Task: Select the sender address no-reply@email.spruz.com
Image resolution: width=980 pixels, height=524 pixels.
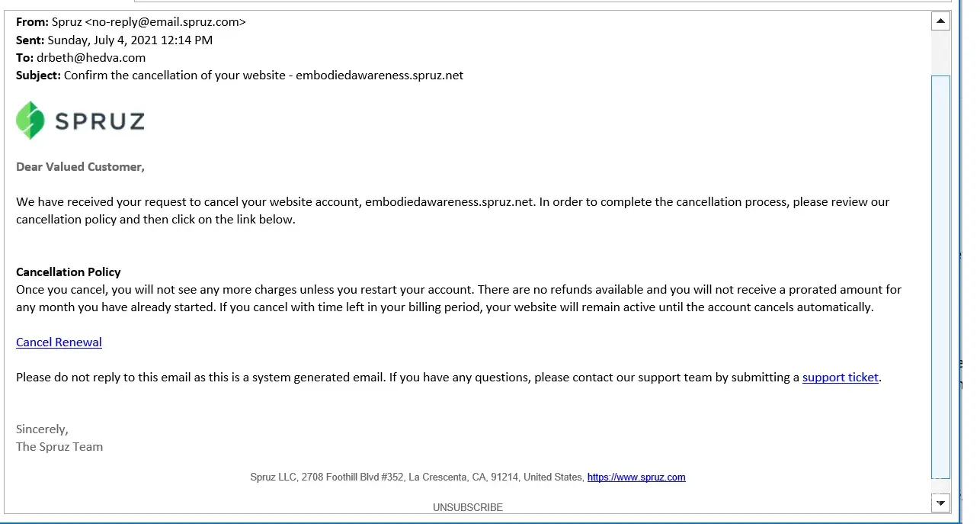Action: tap(165, 22)
